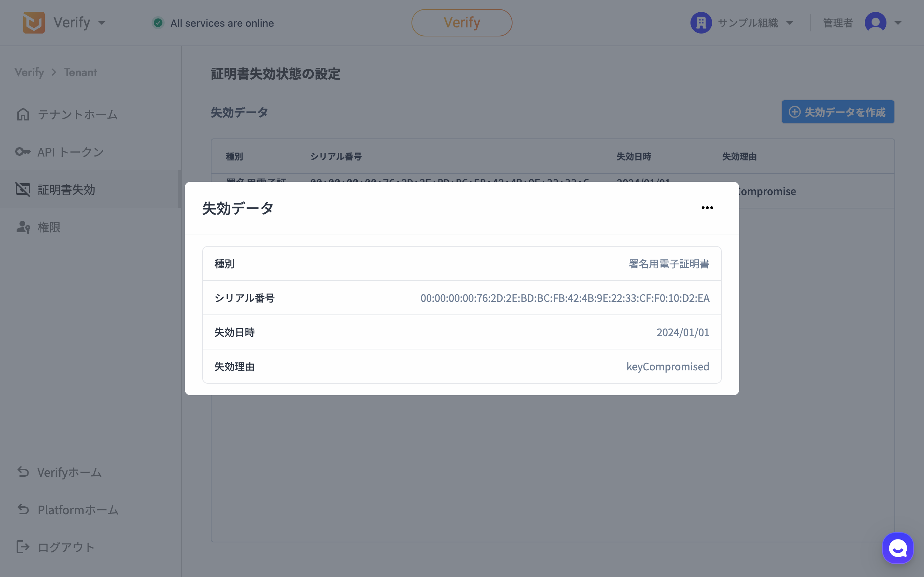Open the three-dot menu in the 失効データ dialog
924x577 pixels.
point(707,208)
